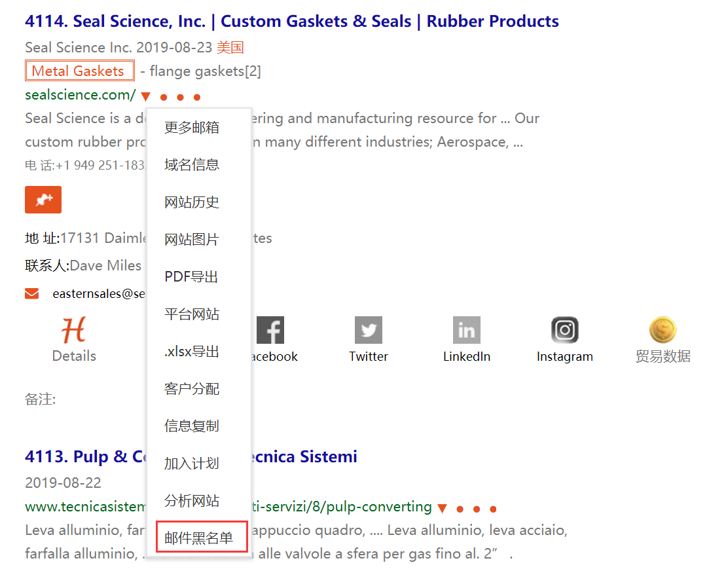
Task: Expand the dropdown arrow next to sealscience.com
Action: pyautogui.click(x=146, y=97)
